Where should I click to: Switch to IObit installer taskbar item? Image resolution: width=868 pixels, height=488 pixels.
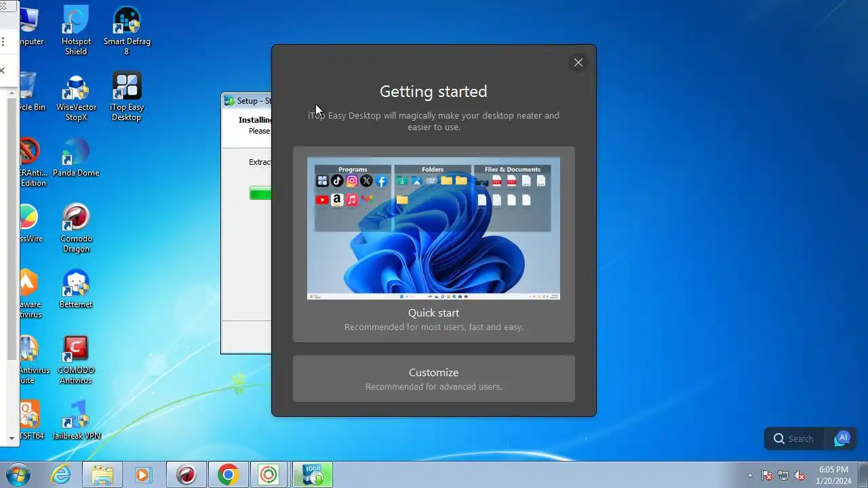[312, 474]
